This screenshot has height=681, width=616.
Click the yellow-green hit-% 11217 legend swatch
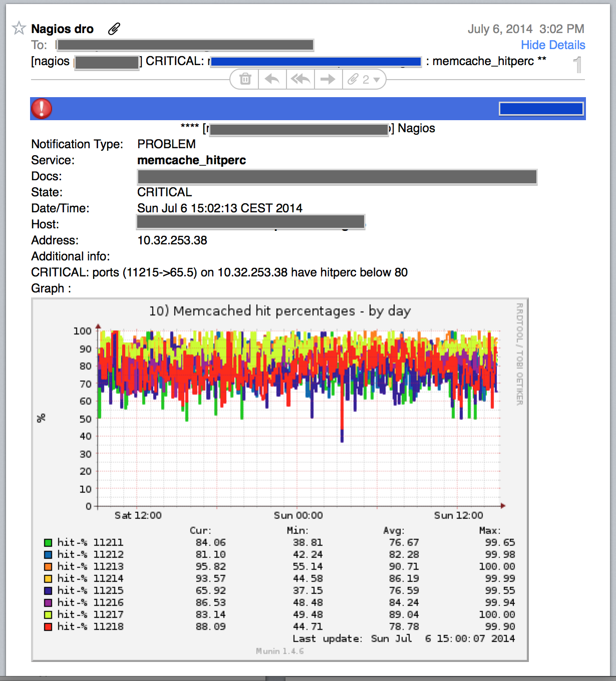48,615
